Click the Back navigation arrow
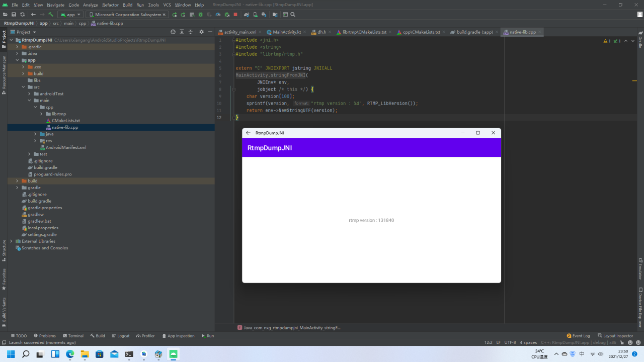Image resolution: width=644 pixels, height=362 pixels. pyautogui.click(x=33, y=15)
